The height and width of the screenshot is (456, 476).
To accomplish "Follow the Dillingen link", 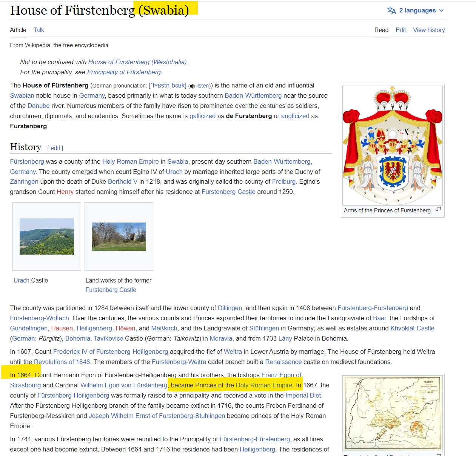I will coord(230,308).
